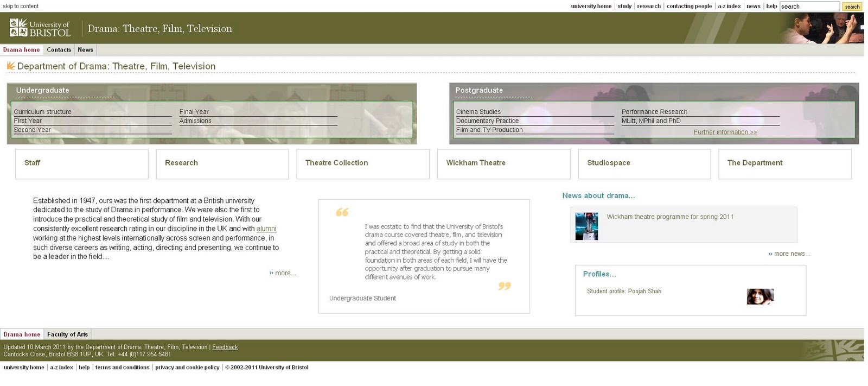Open 'a-z index' in the bottom footer links

pos(61,368)
